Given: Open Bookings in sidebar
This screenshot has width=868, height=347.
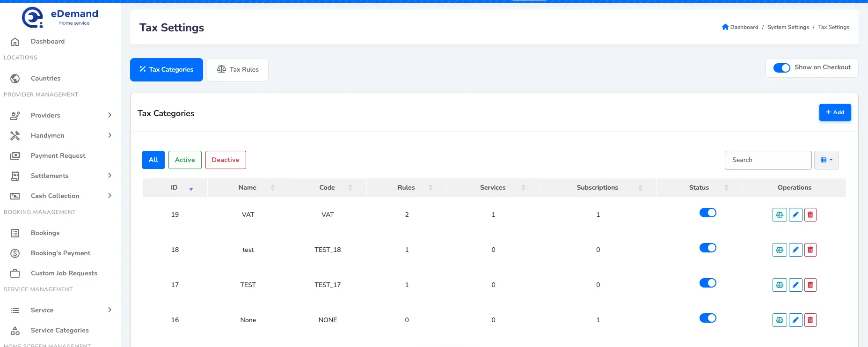Looking at the screenshot, I should click(45, 233).
